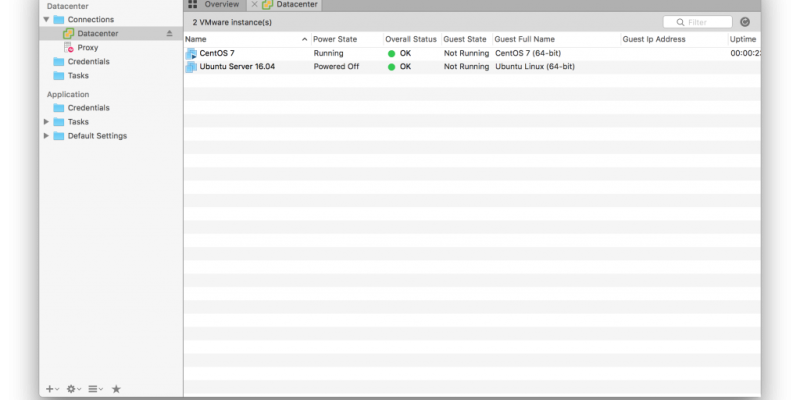Click the CentOS 7 VM icon
This screenshot has width=800, height=400.
191,53
